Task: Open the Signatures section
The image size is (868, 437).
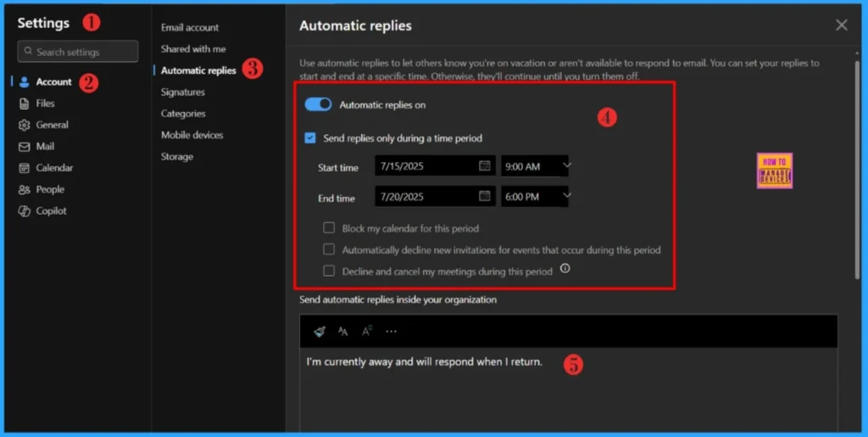Action: tap(183, 92)
